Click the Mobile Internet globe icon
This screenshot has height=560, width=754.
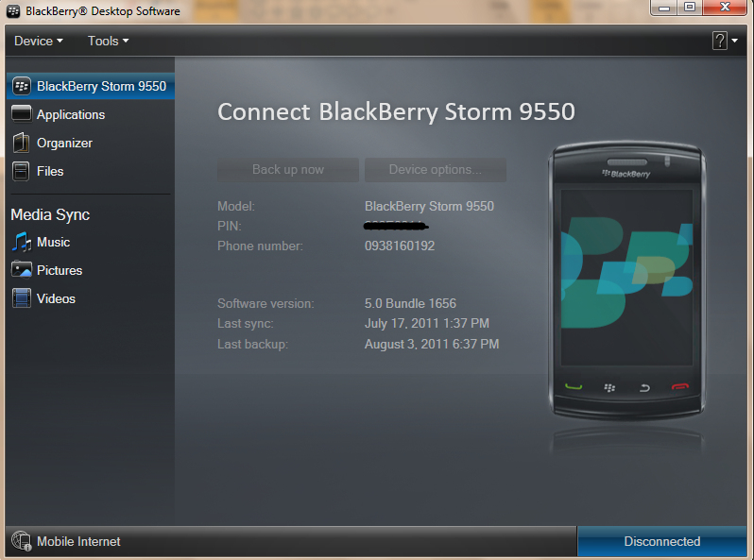(22, 541)
